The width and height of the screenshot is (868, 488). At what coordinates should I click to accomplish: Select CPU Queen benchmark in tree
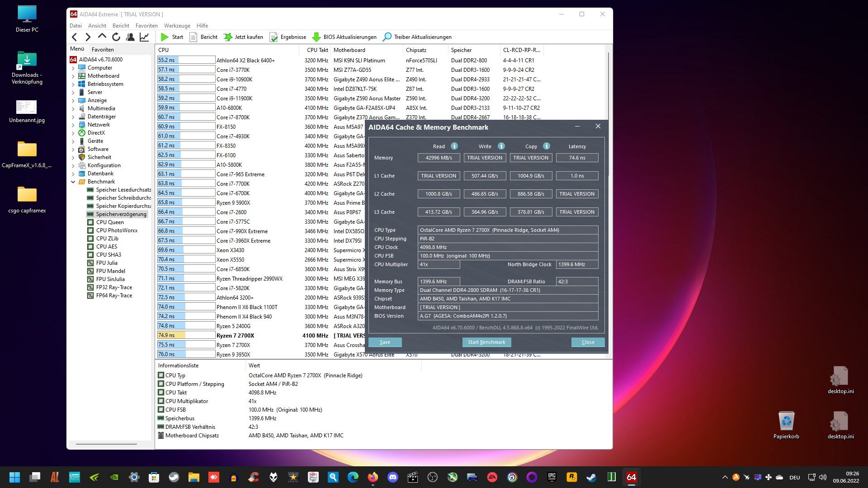pos(110,222)
